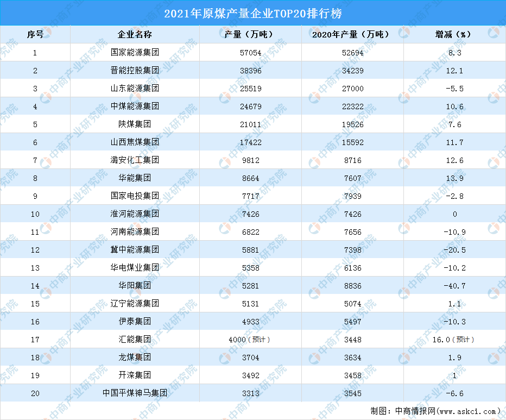
Task: Click 2020 production value '34239'
Action: pos(353,71)
